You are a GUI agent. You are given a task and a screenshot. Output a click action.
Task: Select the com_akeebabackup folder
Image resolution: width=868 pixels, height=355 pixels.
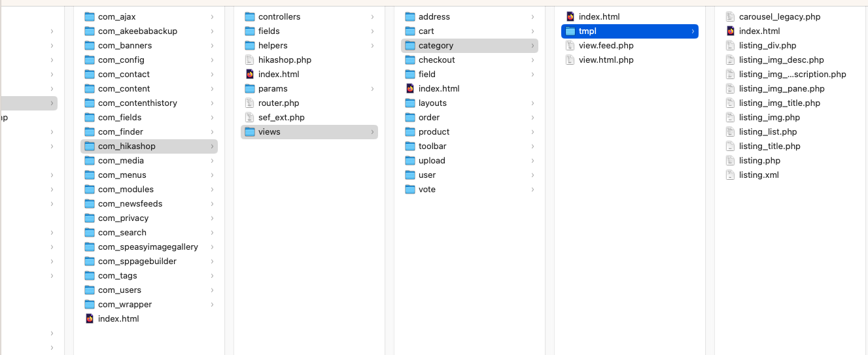point(137,31)
